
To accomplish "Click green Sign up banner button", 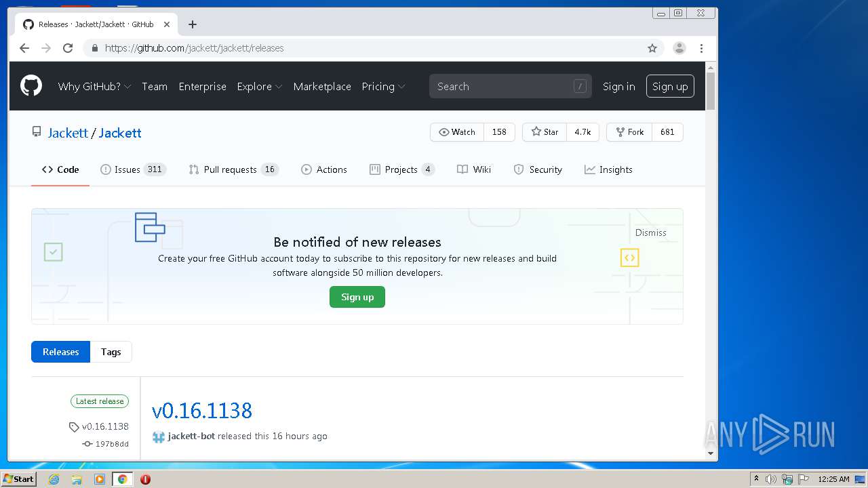I will coord(357,297).
